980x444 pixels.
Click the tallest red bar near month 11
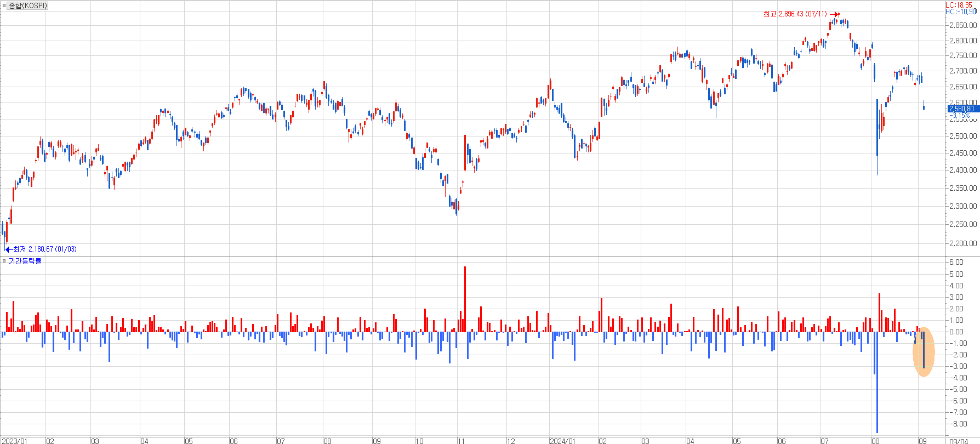465,299
